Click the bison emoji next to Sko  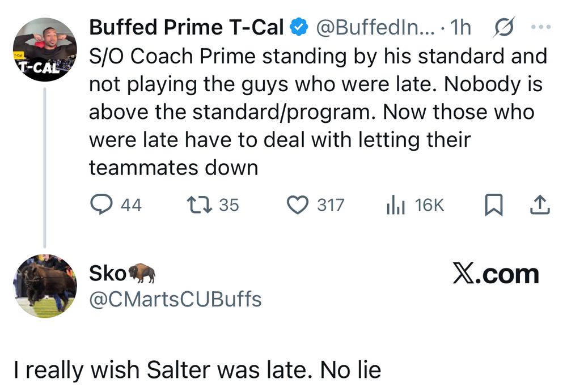[x=141, y=273]
